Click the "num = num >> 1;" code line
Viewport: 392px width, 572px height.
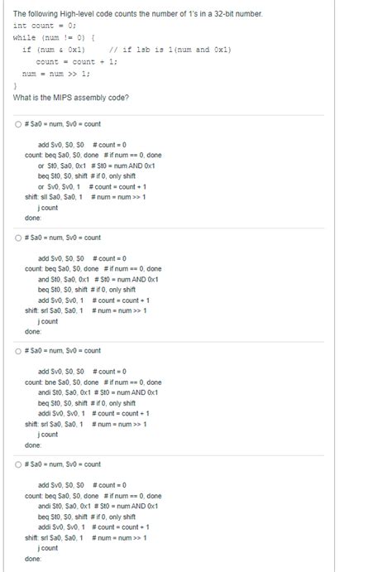click(56, 74)
